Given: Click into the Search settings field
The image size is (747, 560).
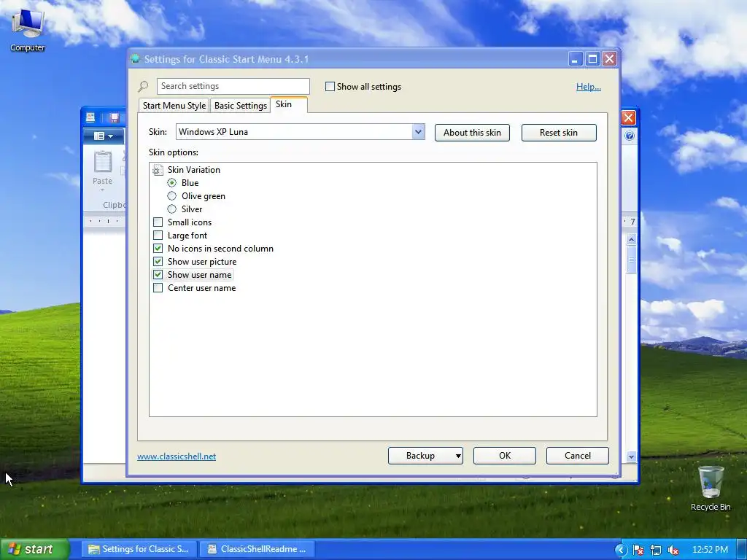Looking at the screenshot, I should pos(233,86).
